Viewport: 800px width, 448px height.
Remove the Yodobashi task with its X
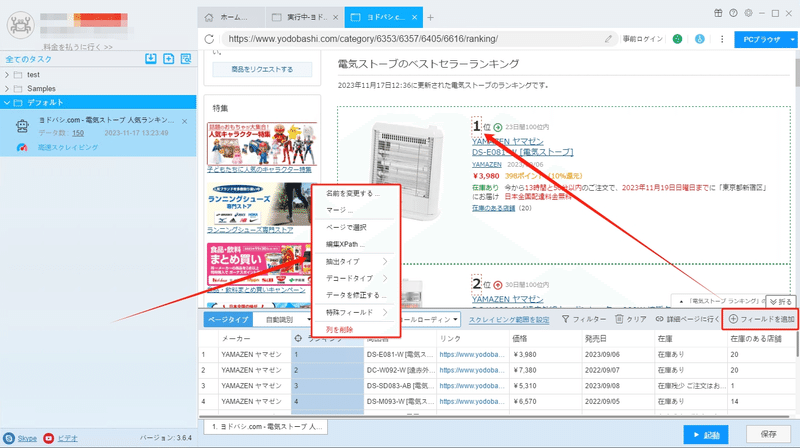coord(184,121)
